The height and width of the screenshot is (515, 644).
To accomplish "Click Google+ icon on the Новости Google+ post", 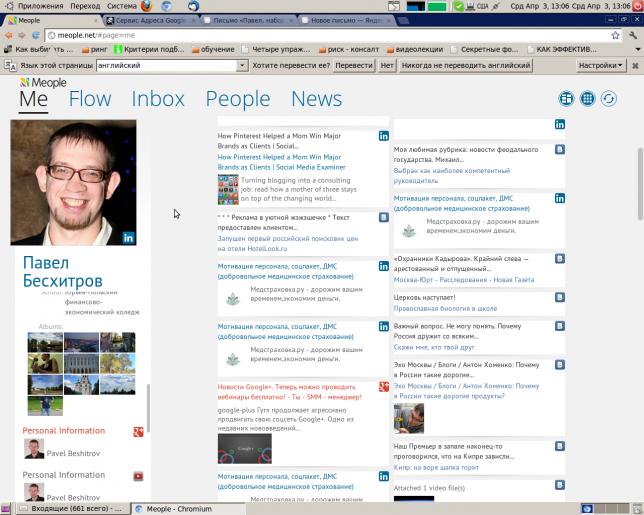I will [384, 386].
